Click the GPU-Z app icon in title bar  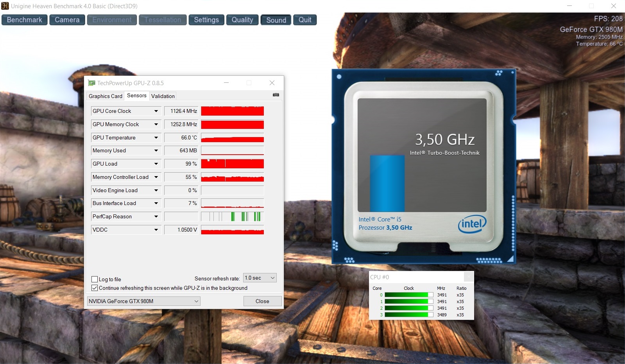(92, 83)
